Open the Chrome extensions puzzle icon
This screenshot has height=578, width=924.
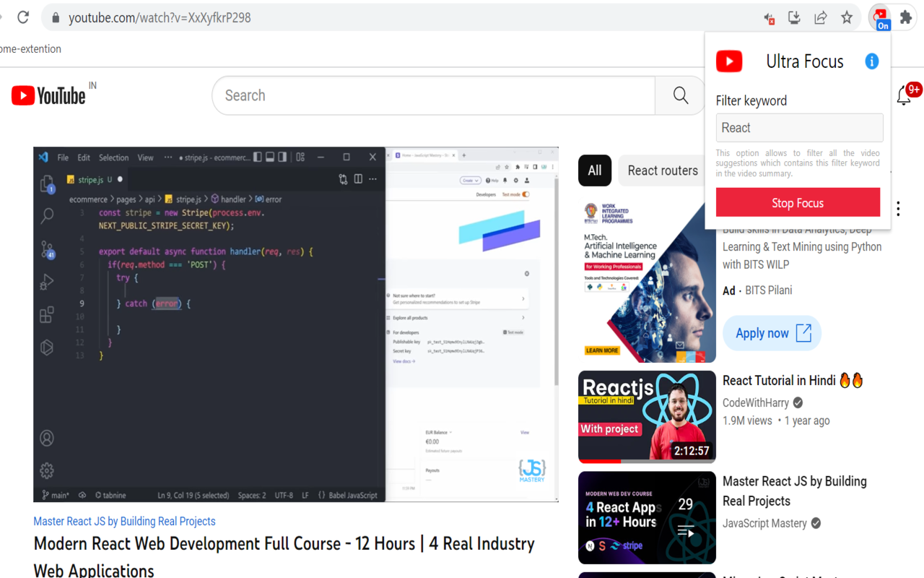point(905,17)
